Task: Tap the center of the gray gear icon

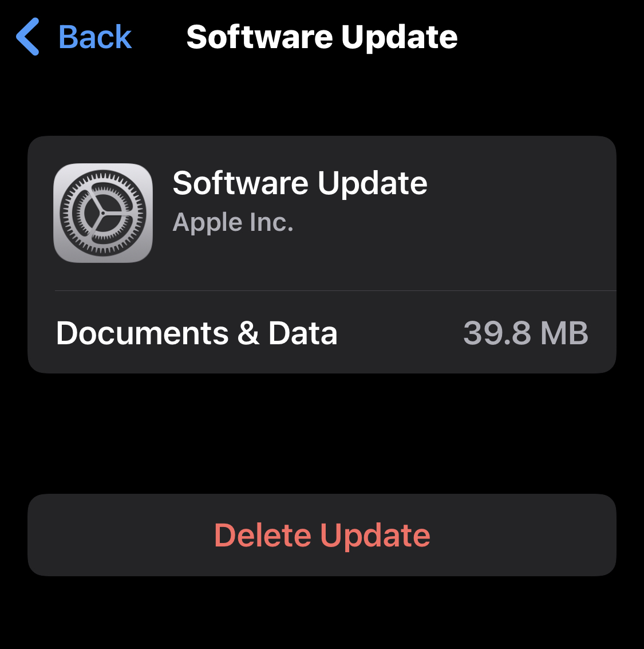Action: (x=103, y=213)
